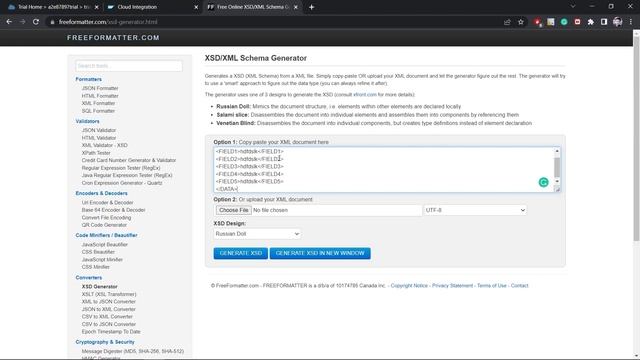
Task: Click the green Grammarly icon in the textarea
Action: tap(543, 182)
